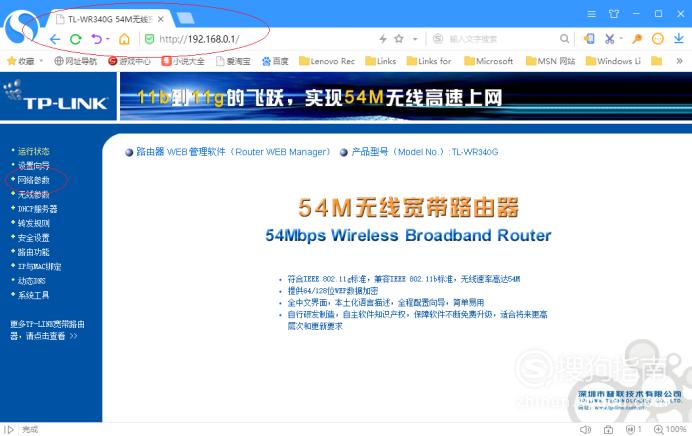Click the lightning speed-mode icon
The image size is (692, 436).
pos(383,39)
